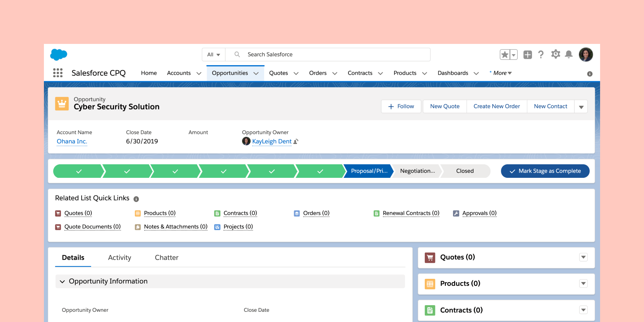Click the Notes & Attachments quick link icon
The height and width of the screenshot is (322, 644).
(x=138, y=227)
